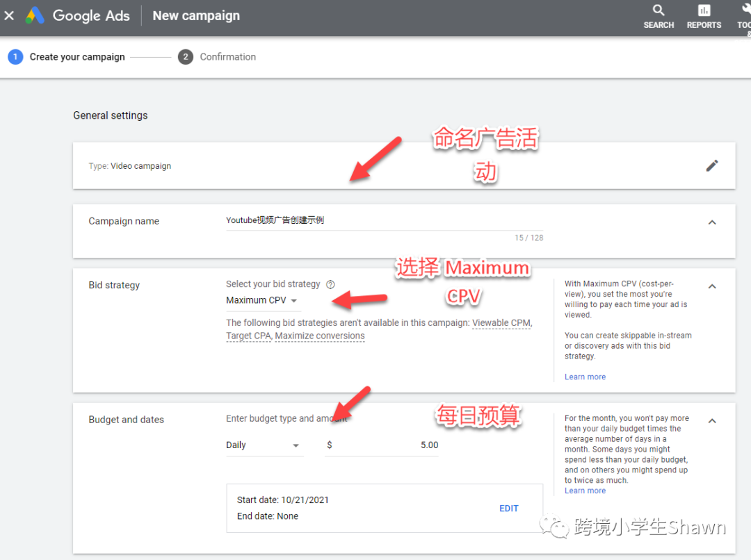The width and height of the screenshot is (751, 560).
Task: Close the new campaign setup
Action: [9, 15]
